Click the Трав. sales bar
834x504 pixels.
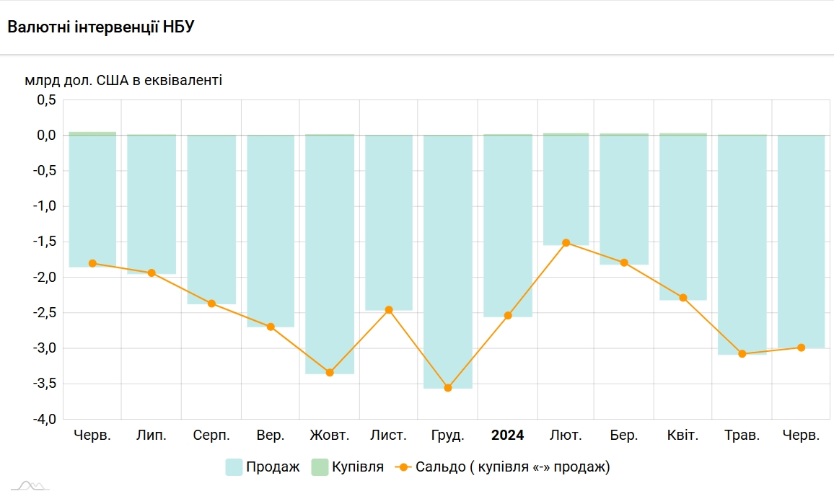point(742,245)
